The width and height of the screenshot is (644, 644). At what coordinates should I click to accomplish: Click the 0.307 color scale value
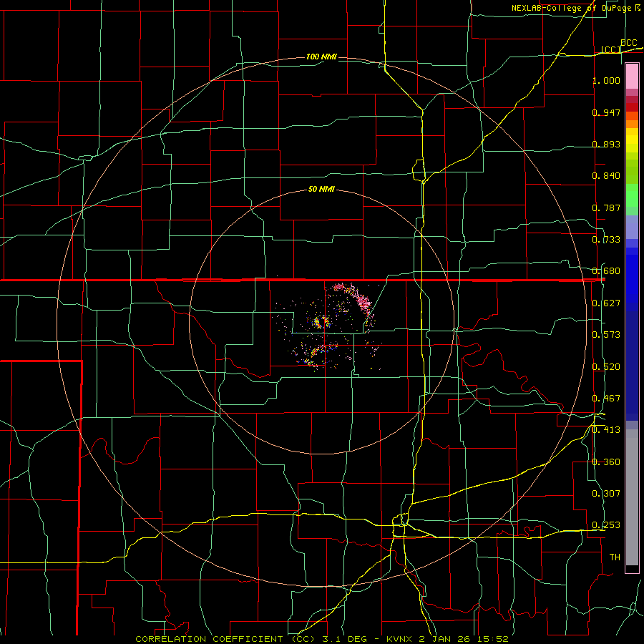(606, 494)
